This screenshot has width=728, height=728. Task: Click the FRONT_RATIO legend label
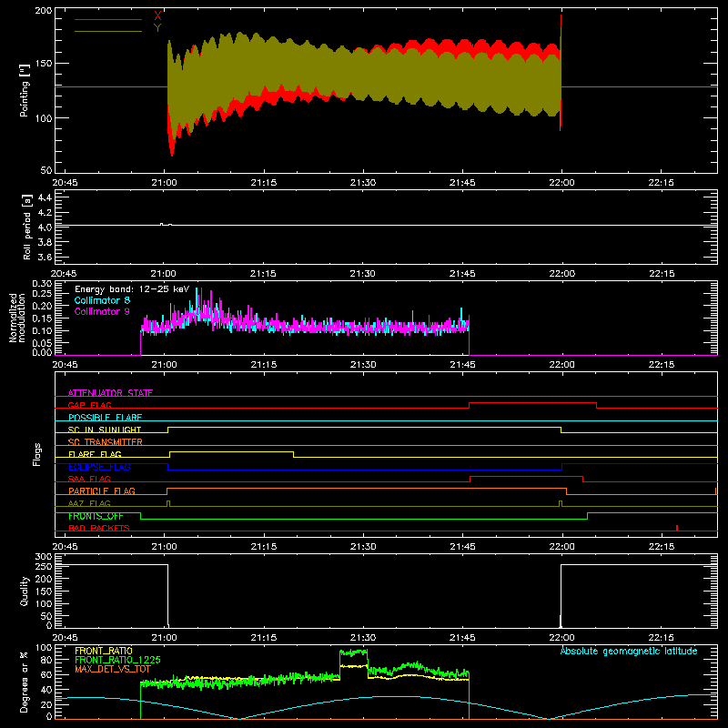pos(104,651)
